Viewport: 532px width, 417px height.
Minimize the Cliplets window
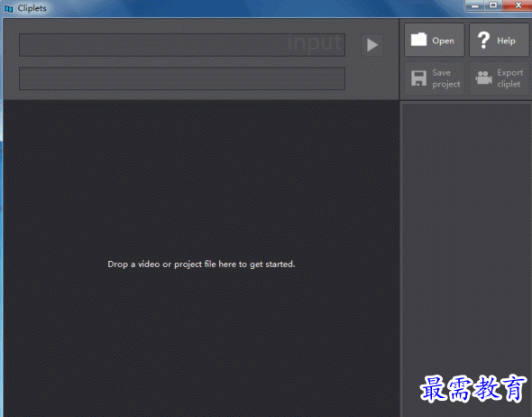coord(475,5)
